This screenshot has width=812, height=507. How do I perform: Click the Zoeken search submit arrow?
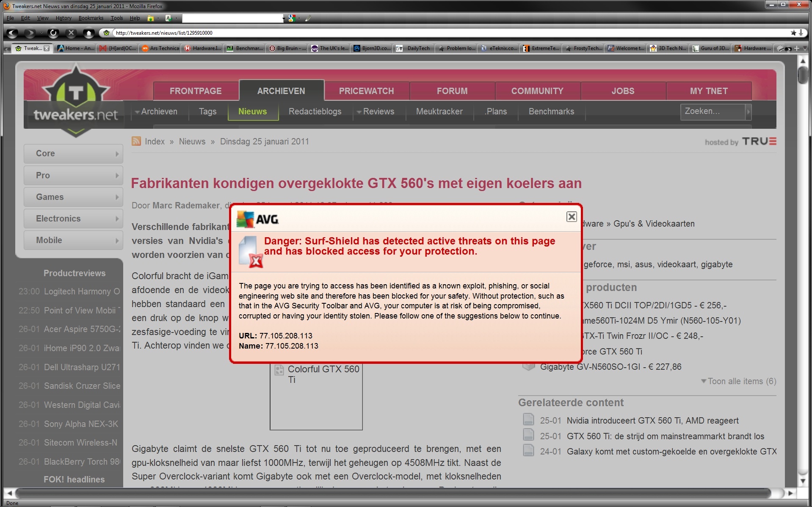748,112
